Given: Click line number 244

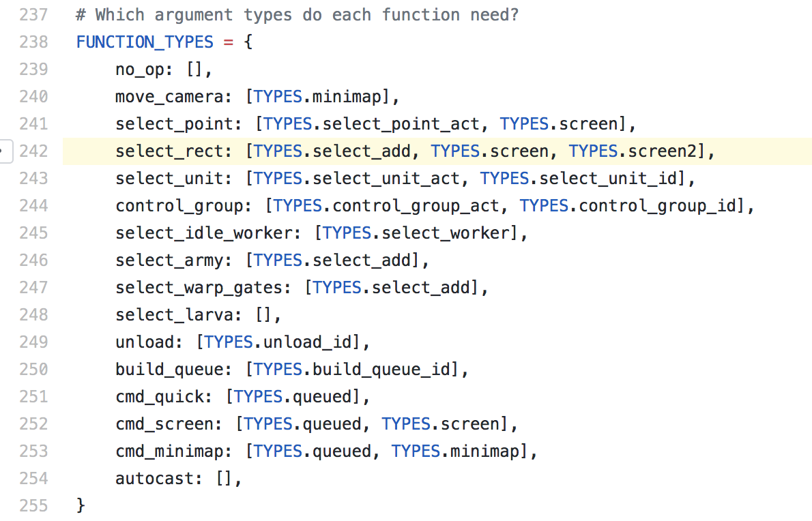Looking at the screenshot, I should point(33,206).
